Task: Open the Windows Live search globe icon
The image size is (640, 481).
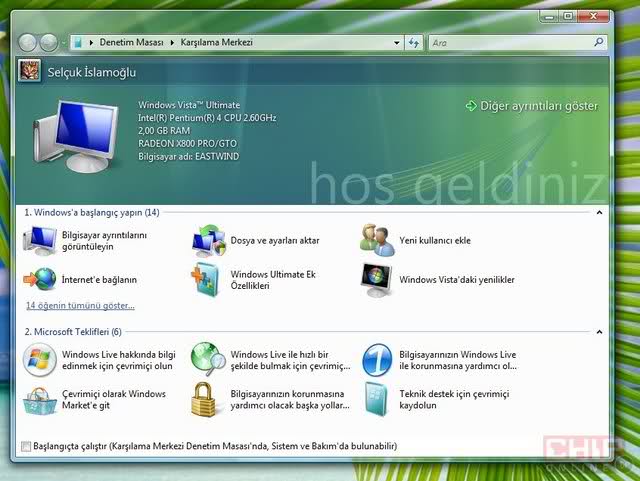Action: [208, 359]
